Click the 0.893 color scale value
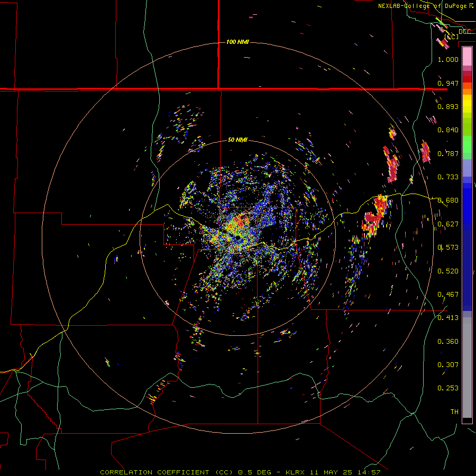The width and height of the screenshot is (476, 476). [448, 106]
